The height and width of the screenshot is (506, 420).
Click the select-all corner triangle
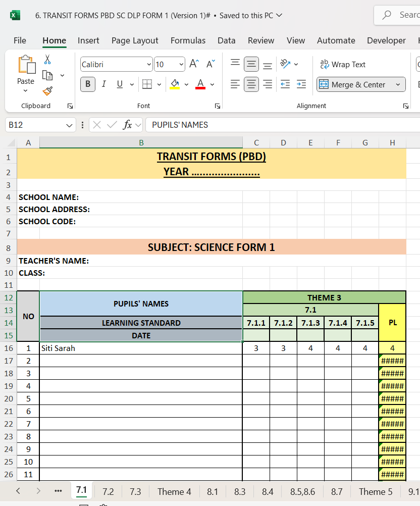(11, 142)
